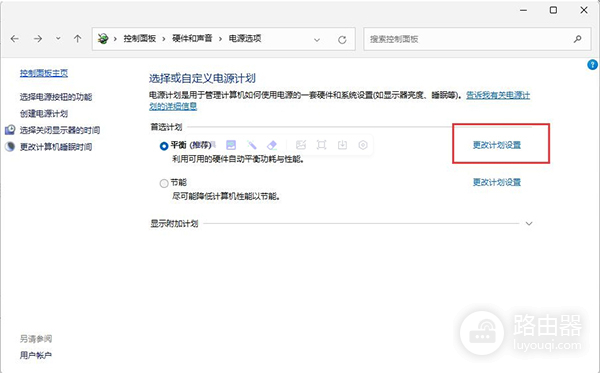This screenshot has height=373, width=600.
Task: Click the monitor clock icon beside 选择关闭显示器的时间
Action: pyautogui.click(x=10, y=130)
